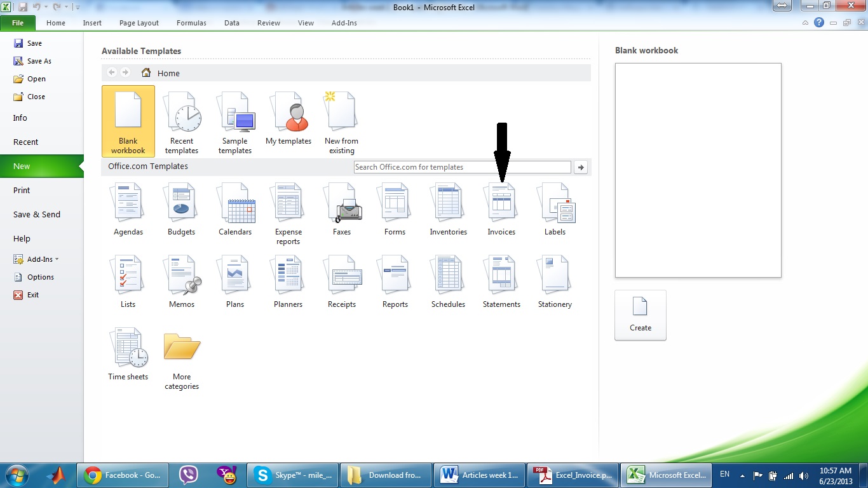Open the Receipts template category

342,283
